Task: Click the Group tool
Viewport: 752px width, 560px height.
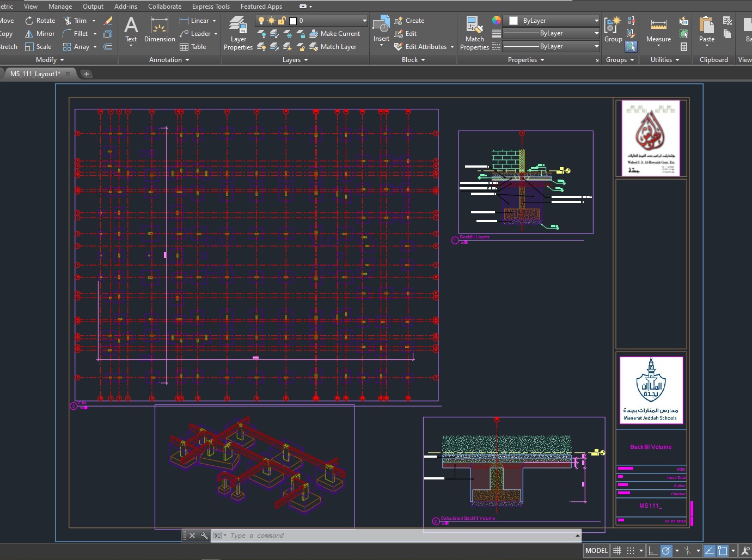Action: pyautogui.click(x=613, y=30)
